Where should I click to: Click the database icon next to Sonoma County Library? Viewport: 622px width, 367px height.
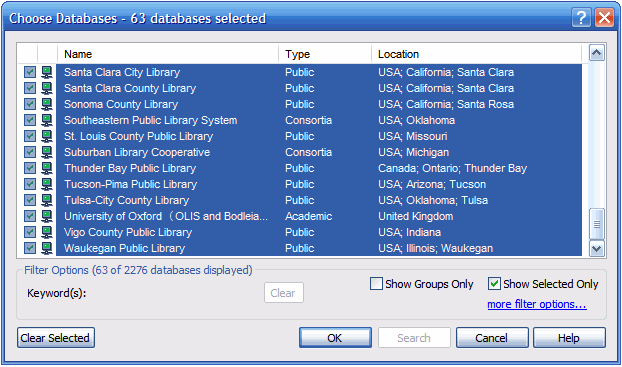pos(47,104)
